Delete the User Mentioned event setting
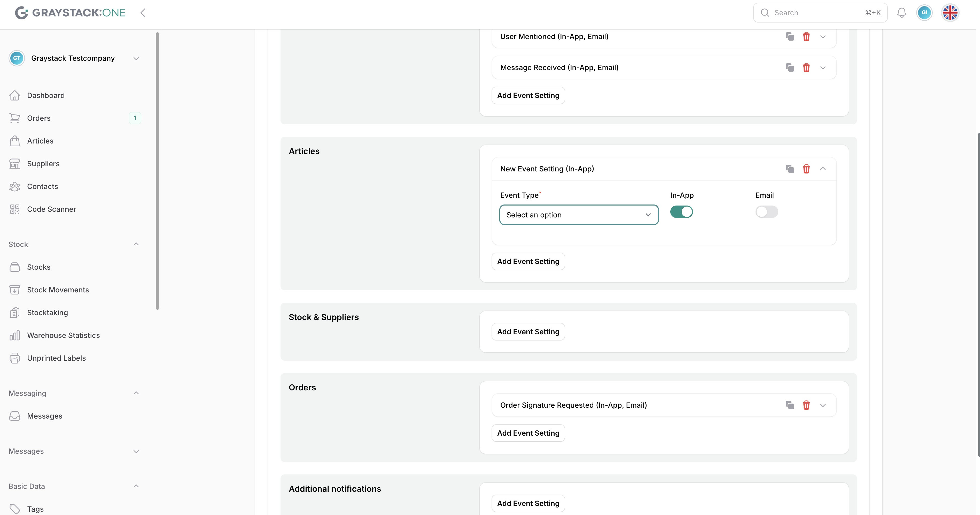This screenshot has height=515, width=980. pos(806,36)
